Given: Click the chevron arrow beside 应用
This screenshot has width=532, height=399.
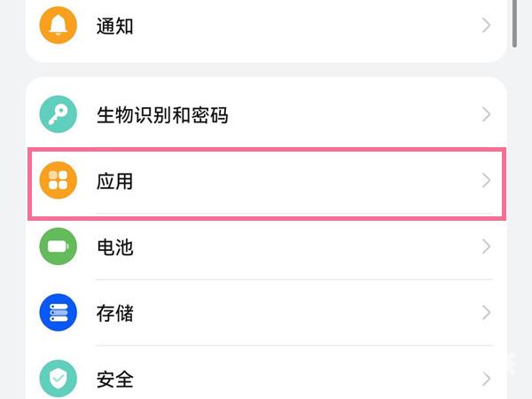Looking at the screenshot, I should tap(486, 182).
